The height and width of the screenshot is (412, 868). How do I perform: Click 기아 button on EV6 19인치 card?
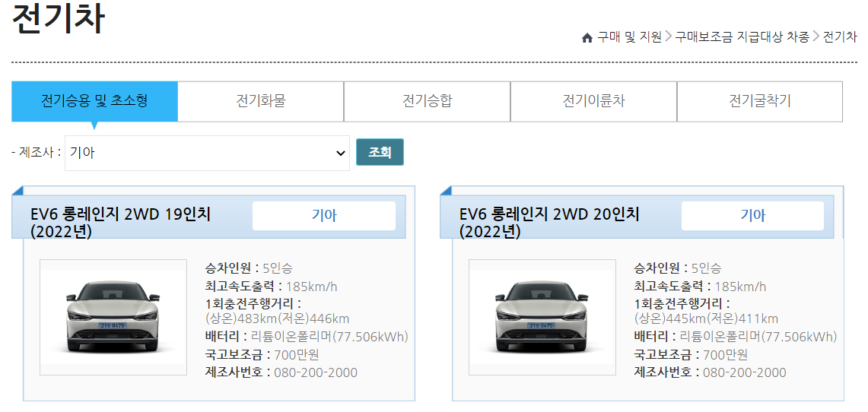point(324,216)
